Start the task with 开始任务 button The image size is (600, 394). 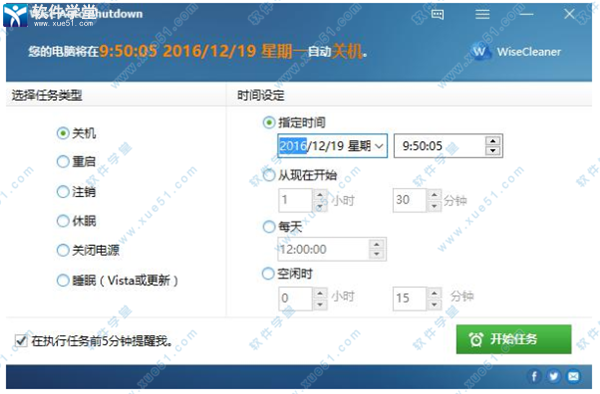point(514,339)
